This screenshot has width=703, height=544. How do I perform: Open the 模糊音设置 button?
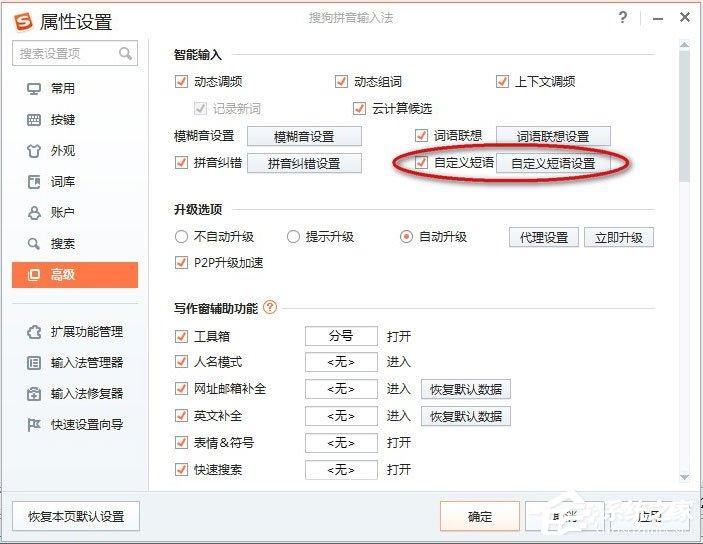click(x=304, y=136)
